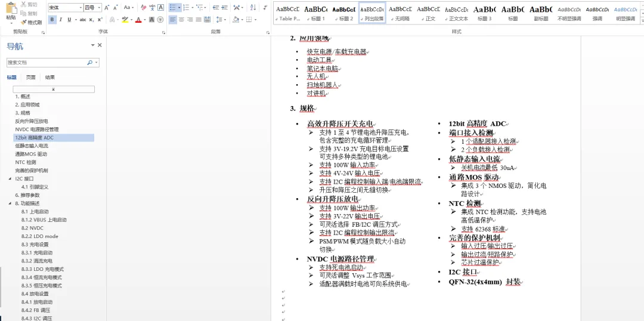644x321 pixels.
Task: Select 8.3.3 LDO 充电模式 in navigation
Action: pyautogui.click(x=43, y=269)
